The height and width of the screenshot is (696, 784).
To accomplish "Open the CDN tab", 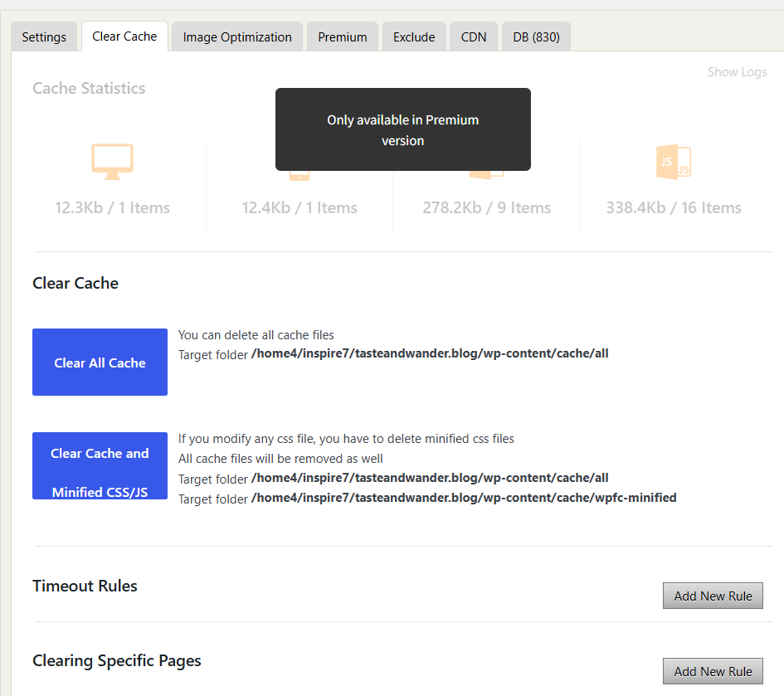I will pyautogui.click(x=474, y=37).
